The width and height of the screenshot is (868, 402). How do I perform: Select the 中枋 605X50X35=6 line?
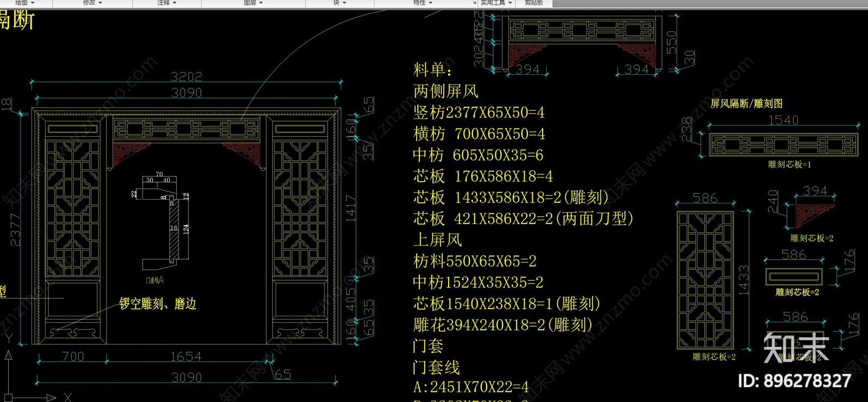coord(478,155)
